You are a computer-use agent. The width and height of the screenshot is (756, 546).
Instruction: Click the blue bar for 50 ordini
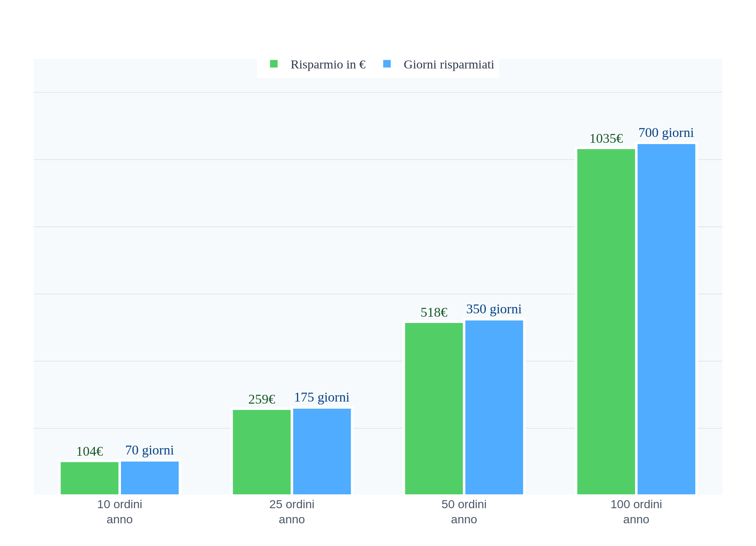[494, 407]
